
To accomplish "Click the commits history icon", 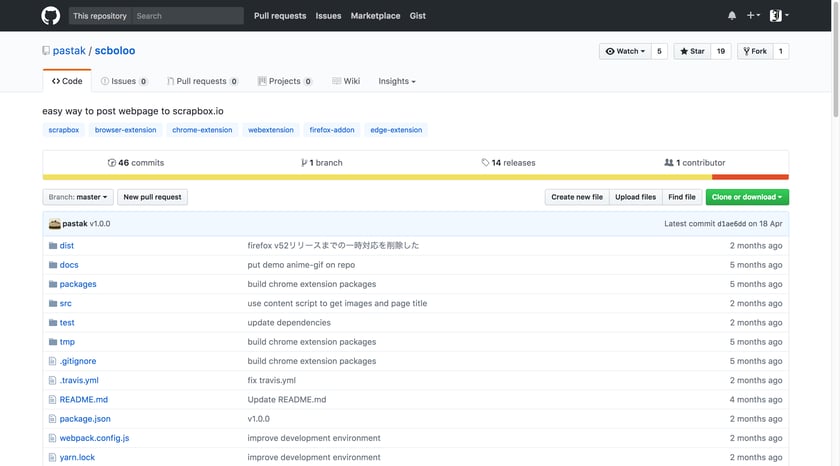I will click(111, 163).
